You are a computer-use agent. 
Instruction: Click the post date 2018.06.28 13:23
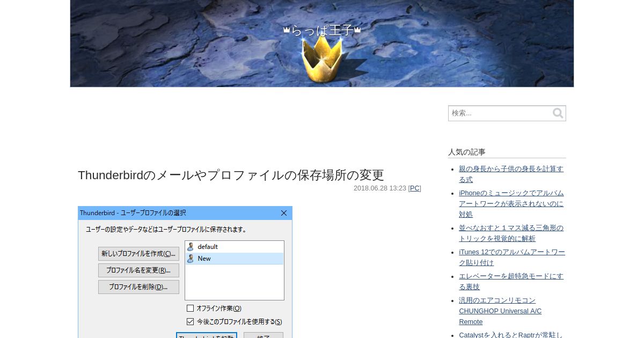click(379, 188)
